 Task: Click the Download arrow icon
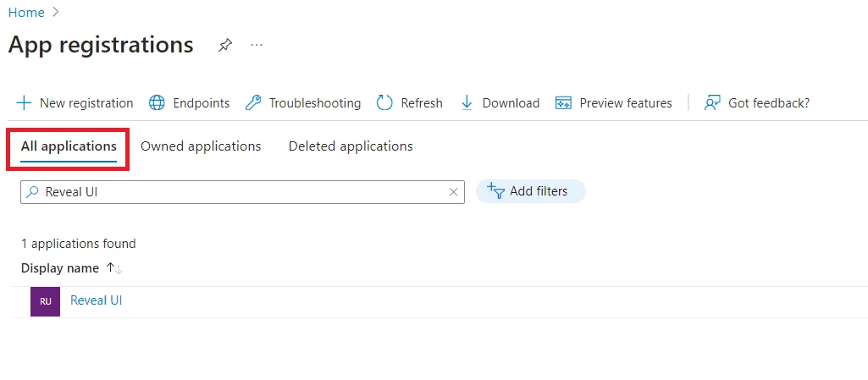[467, 103]
